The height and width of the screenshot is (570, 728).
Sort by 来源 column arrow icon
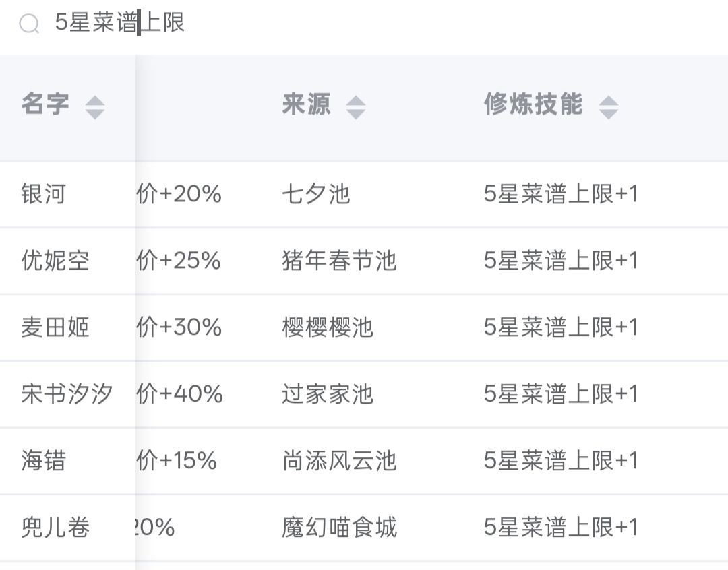point(356,107)
